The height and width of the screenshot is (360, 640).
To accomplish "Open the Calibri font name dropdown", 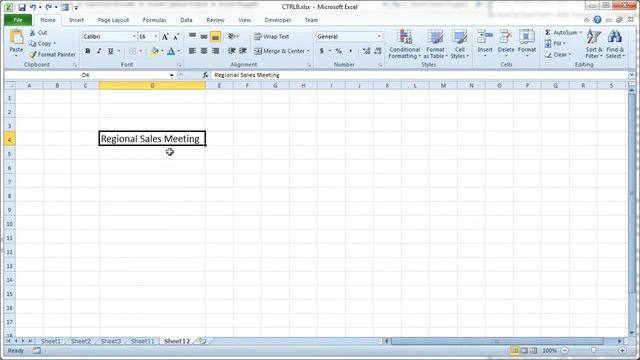I will tap(134, 37).
